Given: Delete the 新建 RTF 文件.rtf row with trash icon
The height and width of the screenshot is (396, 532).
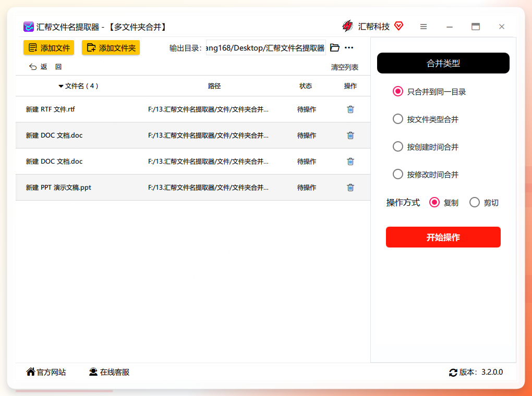Looking at the screenshot, I should coord(350,109).
